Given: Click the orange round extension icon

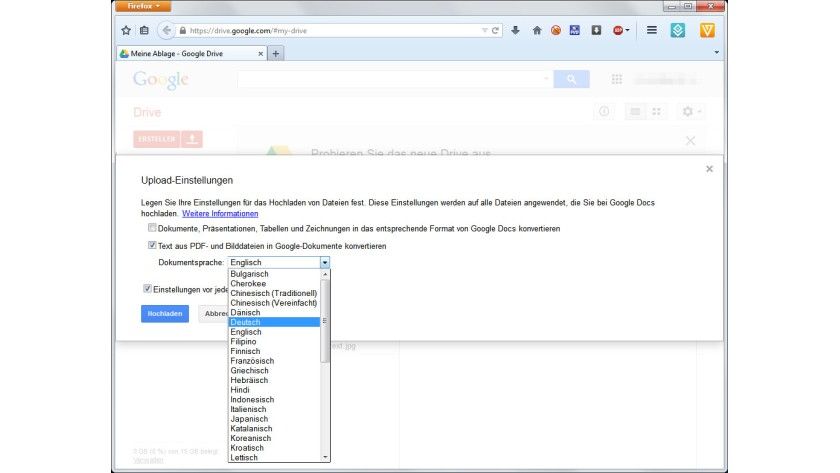Looking at the screenshot, I should (x=556, y=31).
